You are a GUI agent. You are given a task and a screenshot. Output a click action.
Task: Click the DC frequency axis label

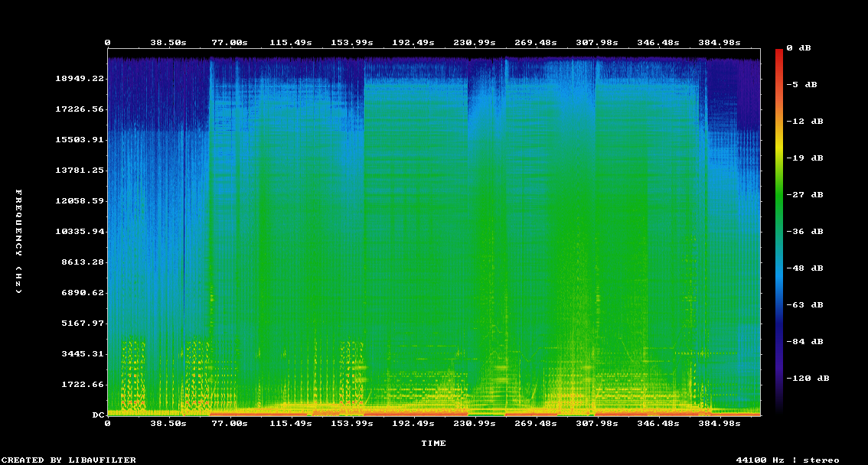98,415
